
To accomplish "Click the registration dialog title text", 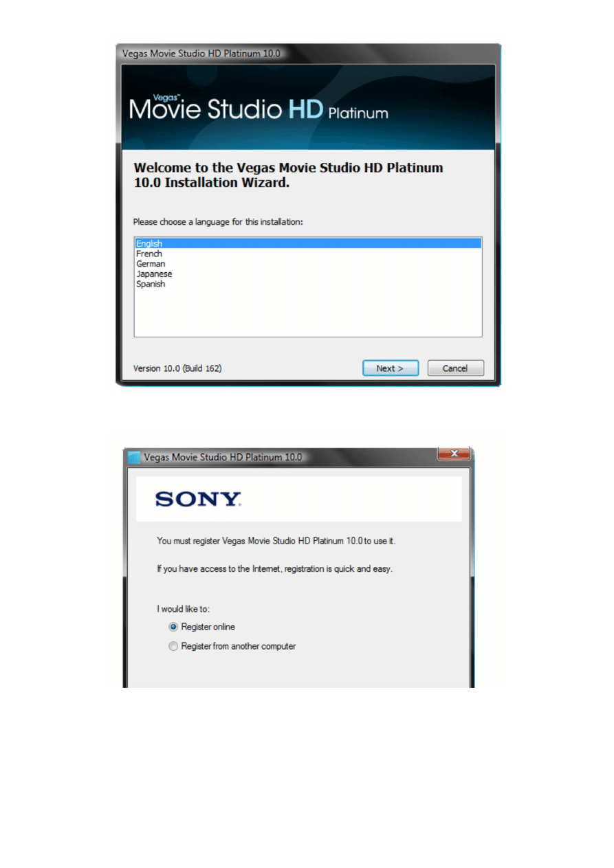I will [x=223, y=457].
